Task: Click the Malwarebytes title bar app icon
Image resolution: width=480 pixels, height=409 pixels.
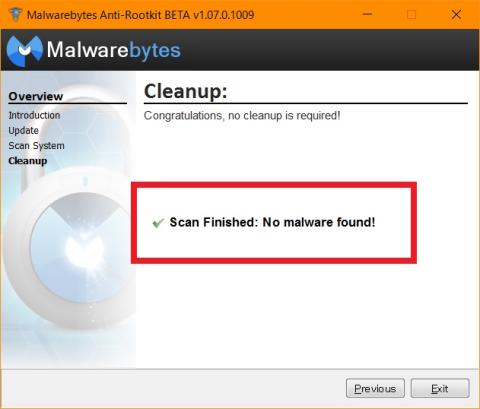Action: tap(15, 15)
